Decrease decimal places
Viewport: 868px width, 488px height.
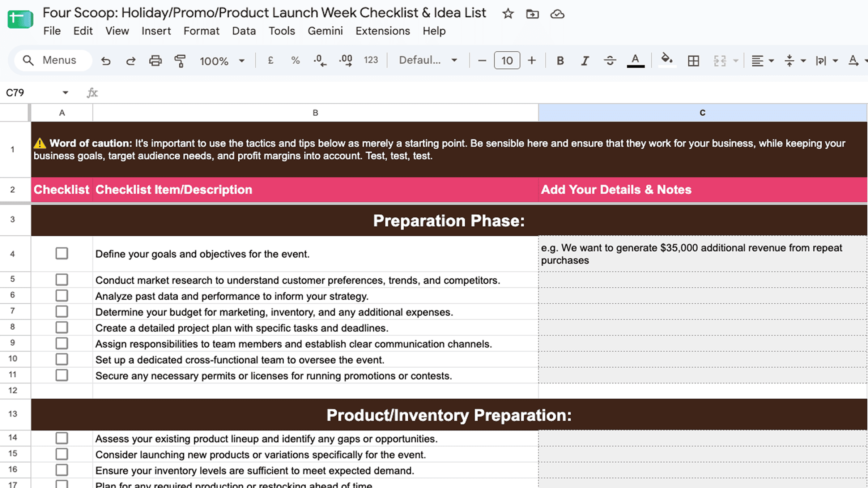point(320,60)
